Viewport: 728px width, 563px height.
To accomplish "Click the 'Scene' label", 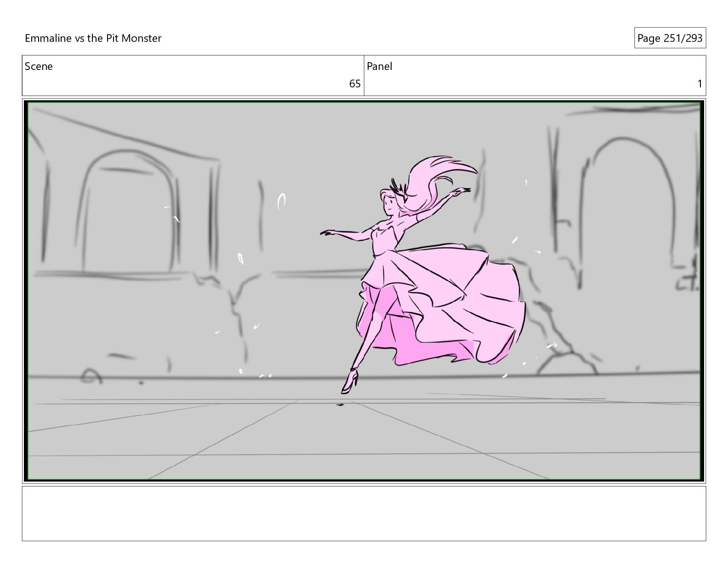I will tap(39, 66).
